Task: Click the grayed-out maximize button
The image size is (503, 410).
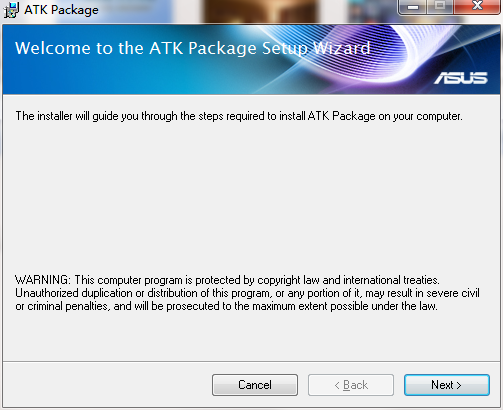Action: click(x=440, y=6)
